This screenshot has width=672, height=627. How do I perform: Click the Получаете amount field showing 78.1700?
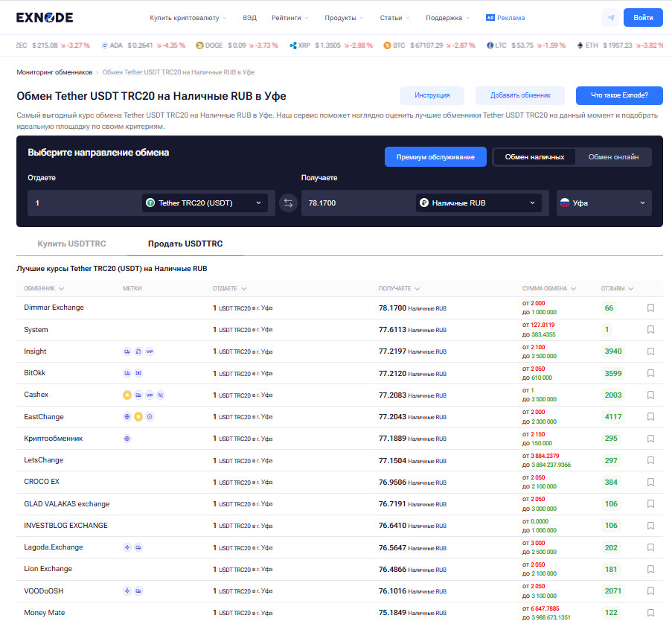click(x=358, y=203)
